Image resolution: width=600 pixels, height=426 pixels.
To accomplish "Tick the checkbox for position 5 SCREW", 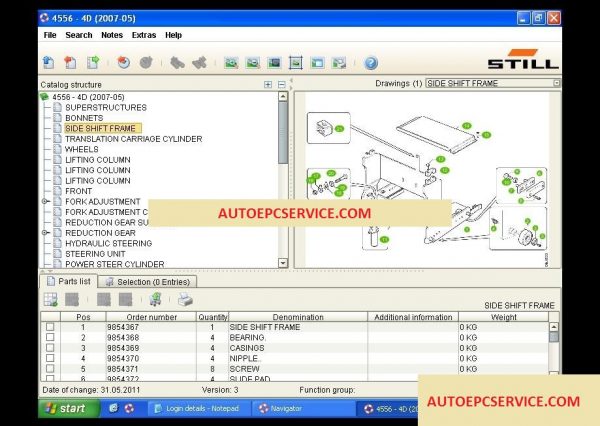I will (x=50, y=368).
